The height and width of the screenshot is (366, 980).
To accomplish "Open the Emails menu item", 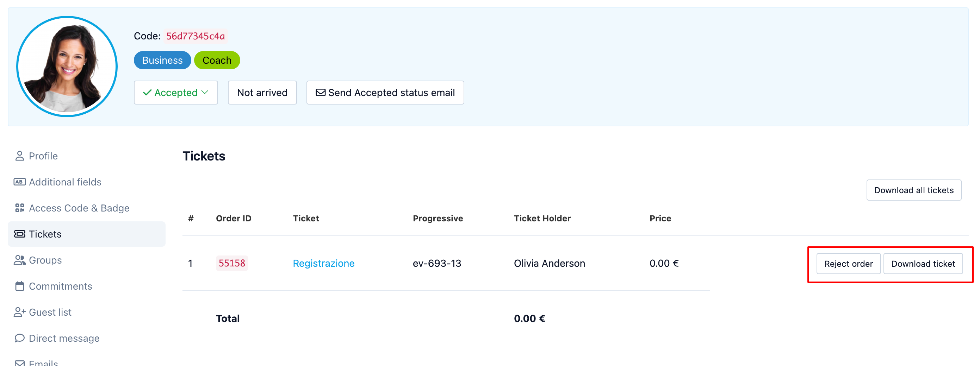I will (43, 362).
